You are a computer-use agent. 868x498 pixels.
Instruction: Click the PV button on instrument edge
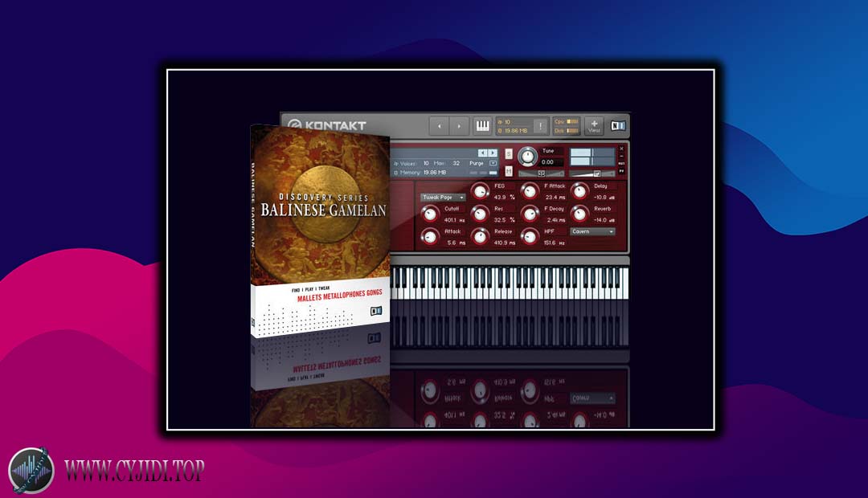pos(621,171)
